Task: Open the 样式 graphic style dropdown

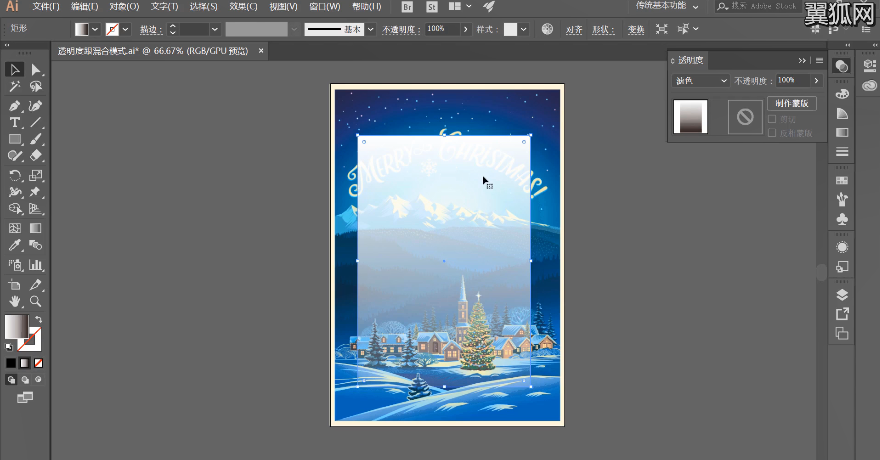Action: (x=524, y=29)
